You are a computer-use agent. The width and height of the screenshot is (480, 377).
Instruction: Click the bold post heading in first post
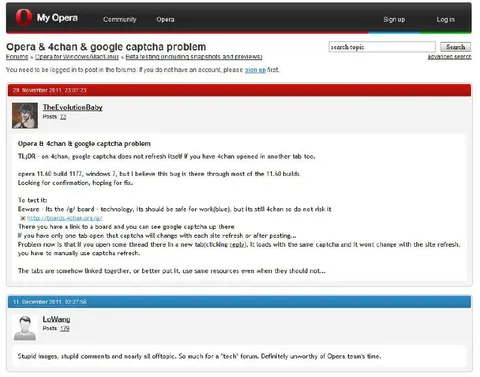[x=84, y=144]
